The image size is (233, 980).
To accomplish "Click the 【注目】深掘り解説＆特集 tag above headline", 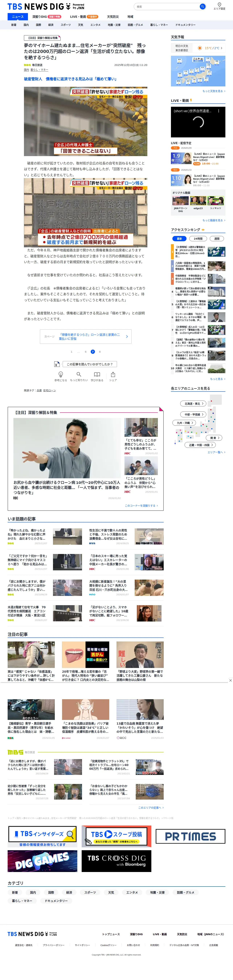I will [43, 38].
